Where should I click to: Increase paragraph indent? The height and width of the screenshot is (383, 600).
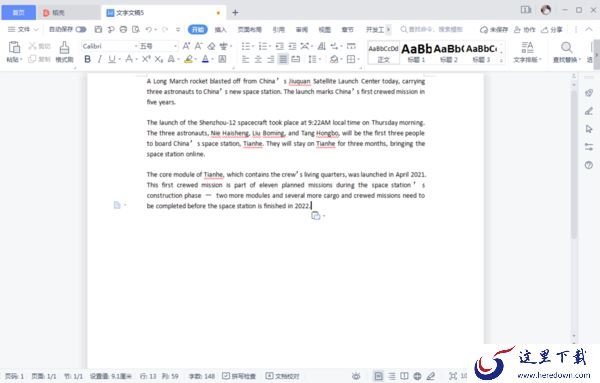[x=292, y=46]
